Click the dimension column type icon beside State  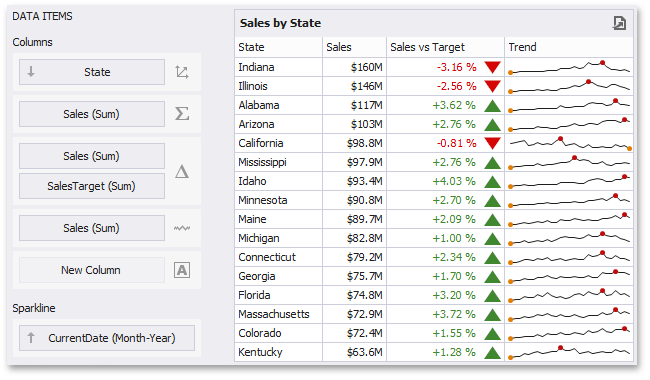(182, 72)
